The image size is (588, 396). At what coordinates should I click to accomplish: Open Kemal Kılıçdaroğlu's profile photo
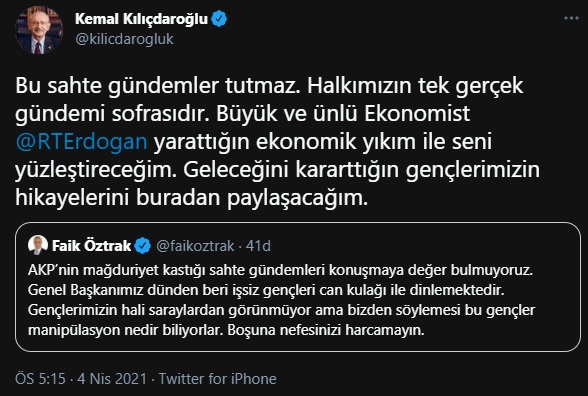pos(39,30)
